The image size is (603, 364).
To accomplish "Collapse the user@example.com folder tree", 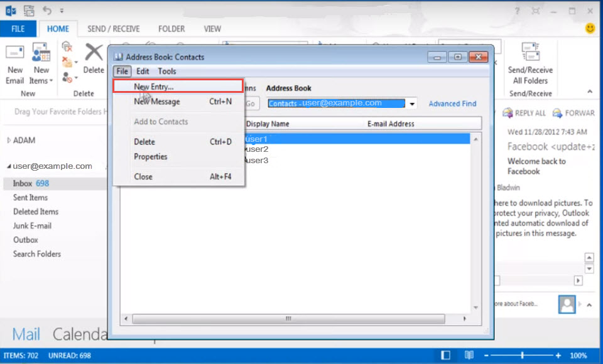I will pos(9,167).
